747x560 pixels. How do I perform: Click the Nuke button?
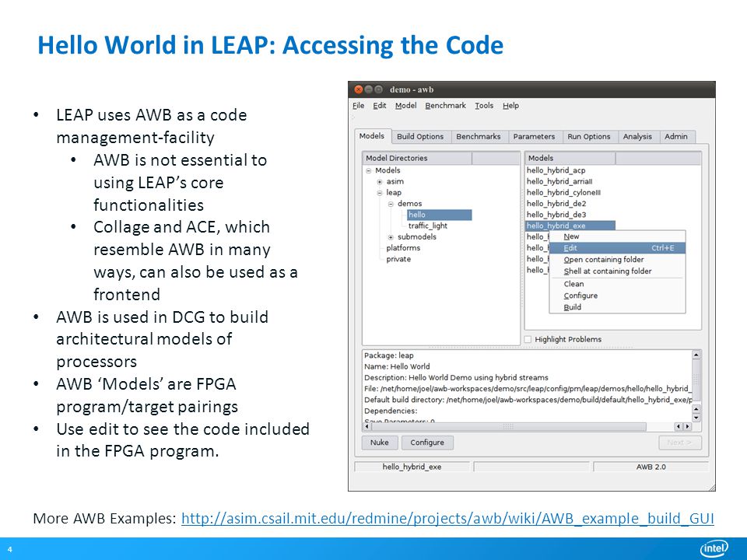click(x=379, y=443)
